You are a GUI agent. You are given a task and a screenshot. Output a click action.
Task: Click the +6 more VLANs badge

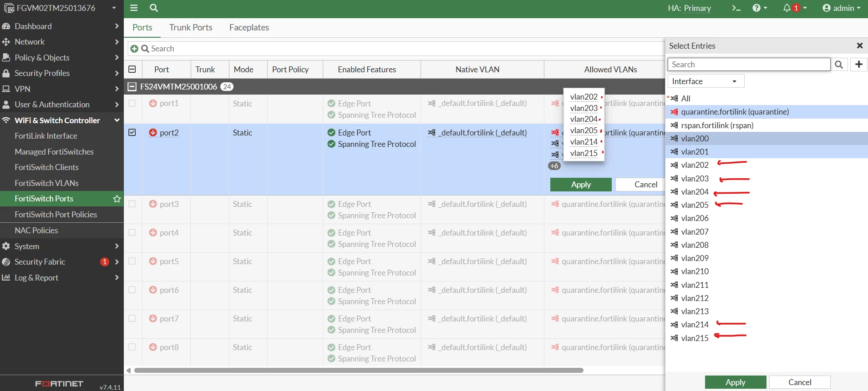pos(554,166)
